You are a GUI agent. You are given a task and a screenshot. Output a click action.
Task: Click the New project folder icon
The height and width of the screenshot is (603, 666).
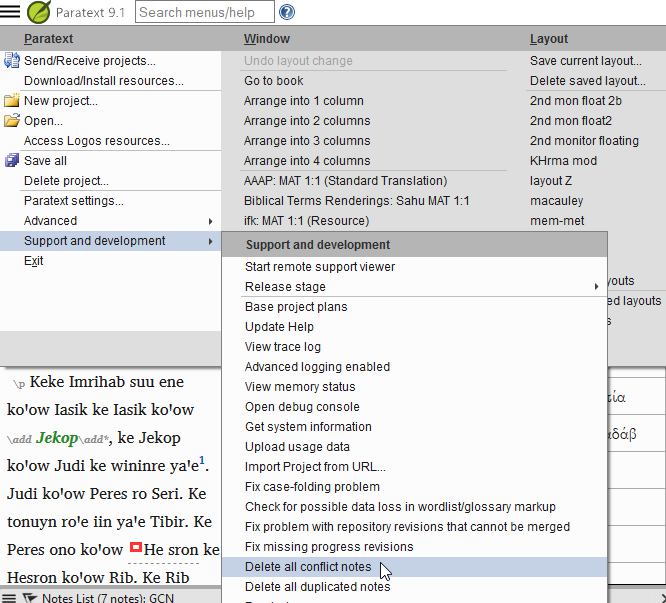[11, 101]
